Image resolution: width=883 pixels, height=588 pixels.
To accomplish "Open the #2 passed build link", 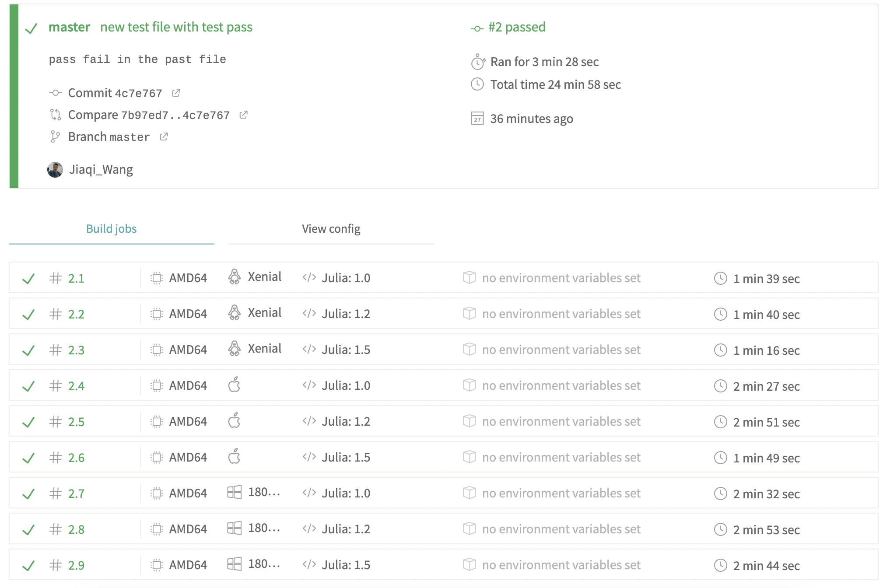I will pos(516,27).
